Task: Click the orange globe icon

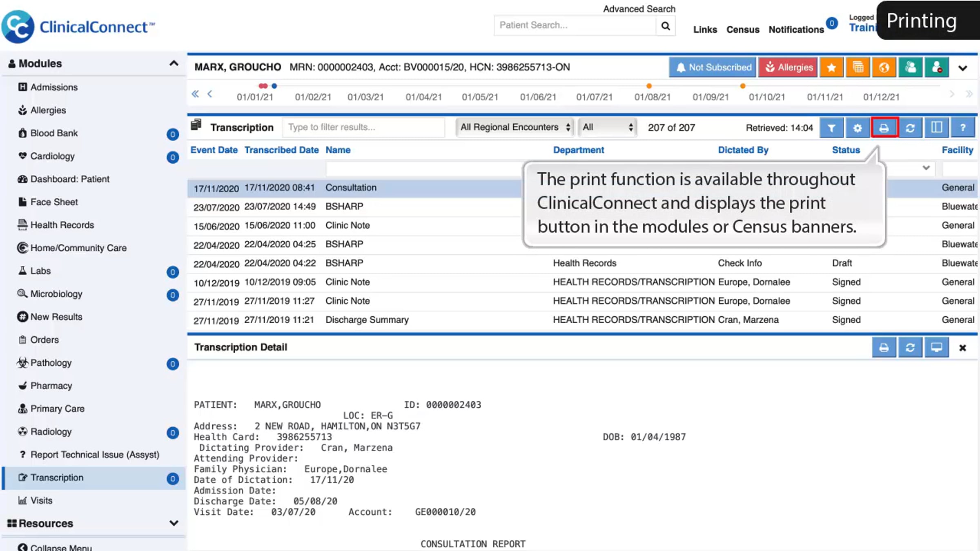Action: click(884, 67)
